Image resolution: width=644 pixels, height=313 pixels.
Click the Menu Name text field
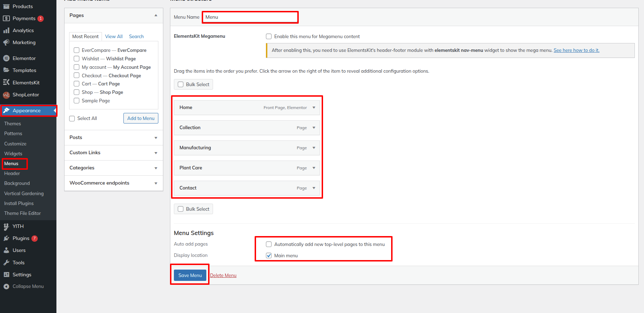(x=250, y=17)
